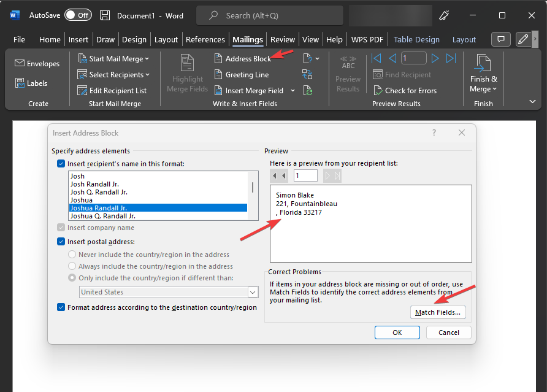Image resolution: width=547 pixels, height=392 pixels.
Task: Open Select Recipients dropdown
Action: tap(113, 75)
